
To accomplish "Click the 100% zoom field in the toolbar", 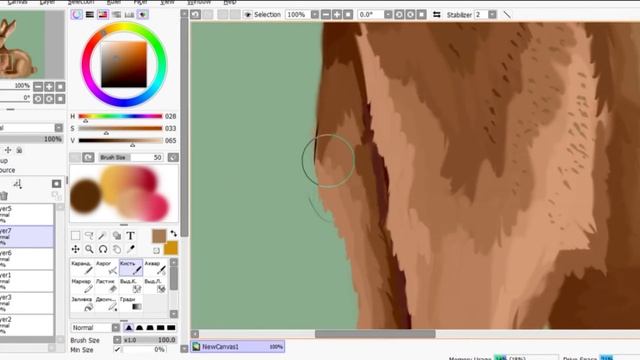I will 298,15.
